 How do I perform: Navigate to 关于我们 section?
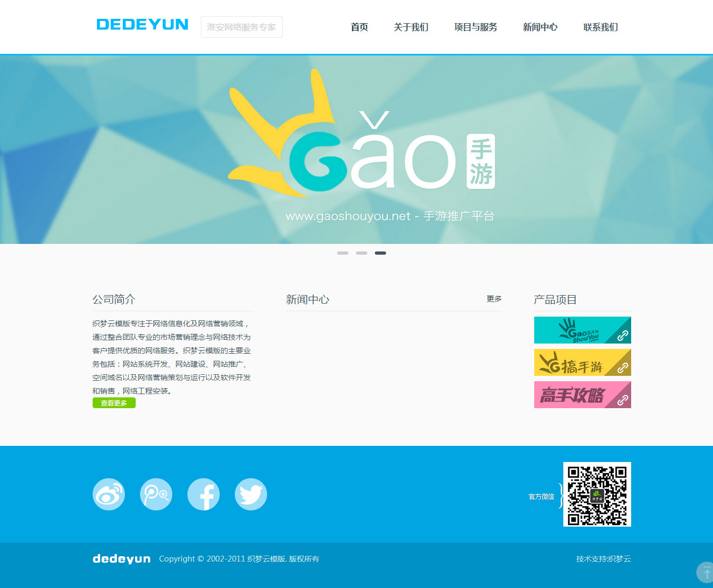click(x=411, y=27)
